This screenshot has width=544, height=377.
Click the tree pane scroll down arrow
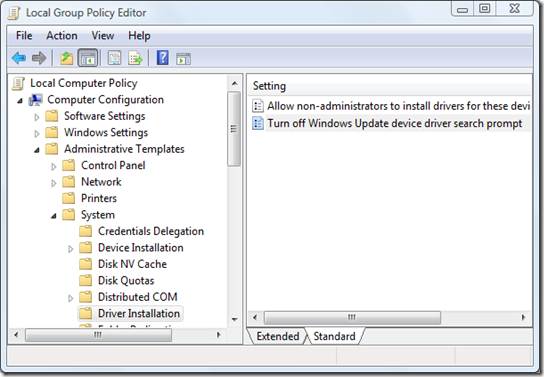[x=235, y=319]
